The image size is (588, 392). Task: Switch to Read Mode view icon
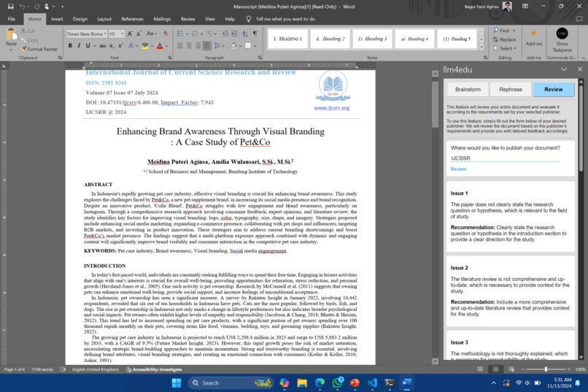pyautogui.click(x=480, y=369)
